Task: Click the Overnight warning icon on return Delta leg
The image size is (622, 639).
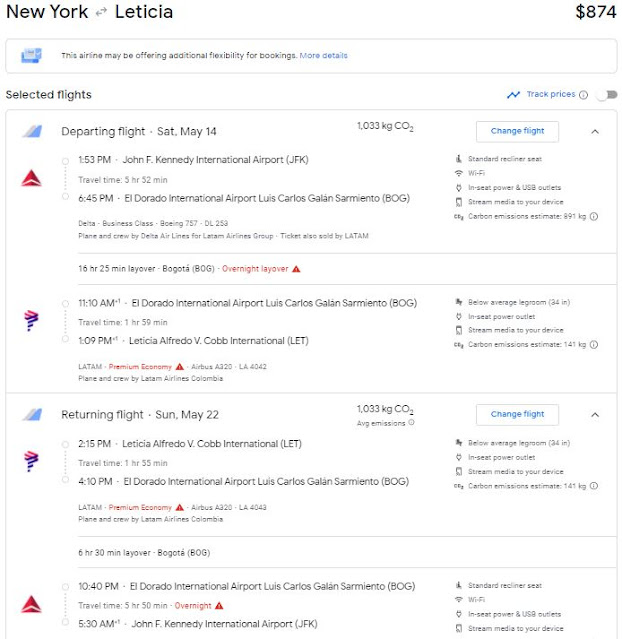Action: coord(219,606)
